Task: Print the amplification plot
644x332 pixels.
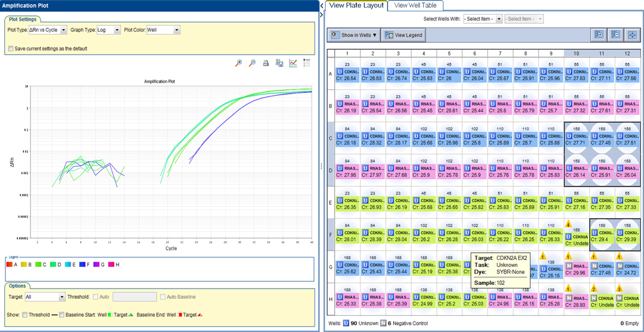Action: [266, 63]
